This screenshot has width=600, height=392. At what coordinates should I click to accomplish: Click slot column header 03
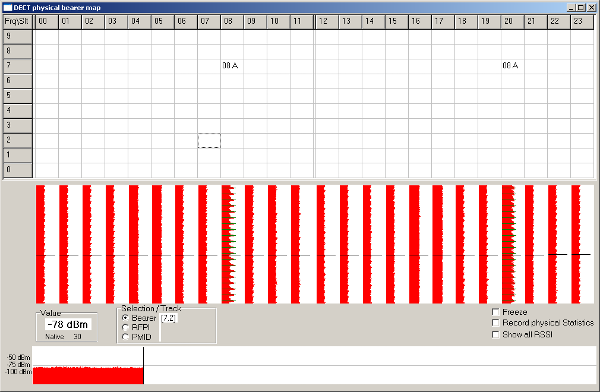point(116,22)
